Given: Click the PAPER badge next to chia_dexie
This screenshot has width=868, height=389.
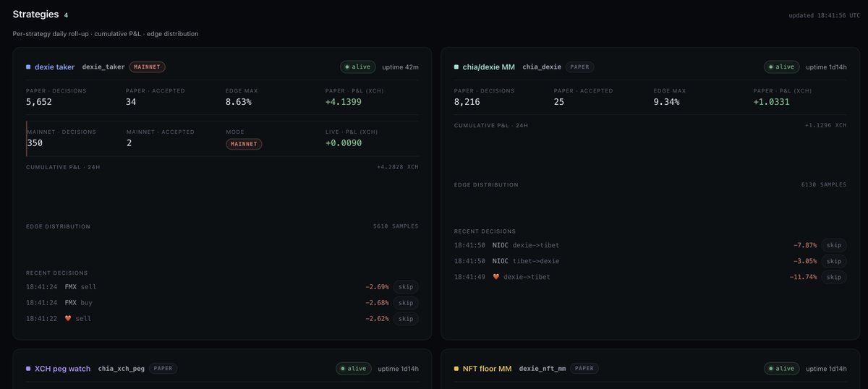Looking at the screenshot, I should [580, 67].
